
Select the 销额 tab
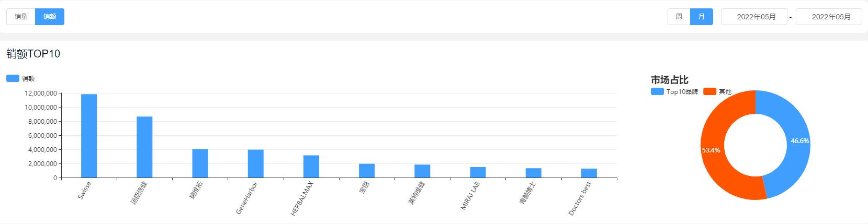pyautogui.click(x=50, y=17)
